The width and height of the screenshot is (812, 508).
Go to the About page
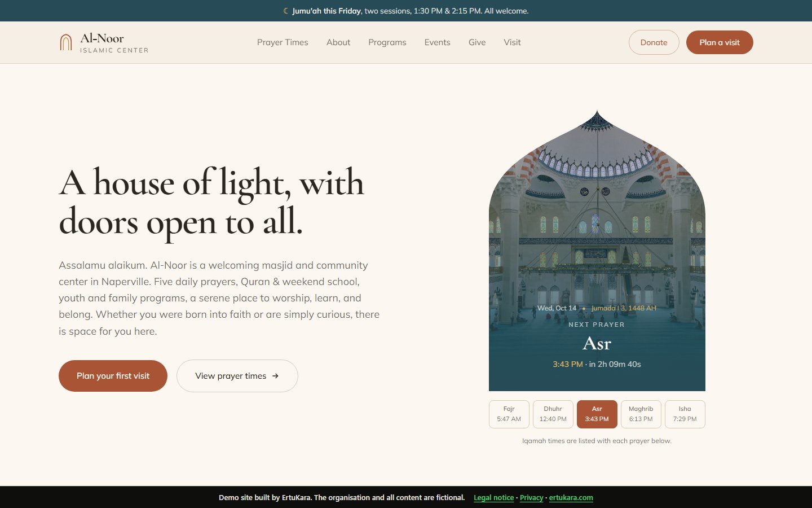tap(338, 42)
